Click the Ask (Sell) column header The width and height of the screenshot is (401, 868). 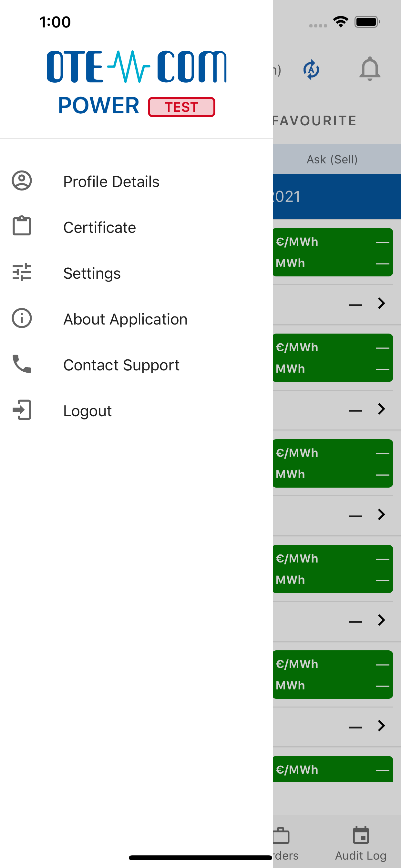332,160
